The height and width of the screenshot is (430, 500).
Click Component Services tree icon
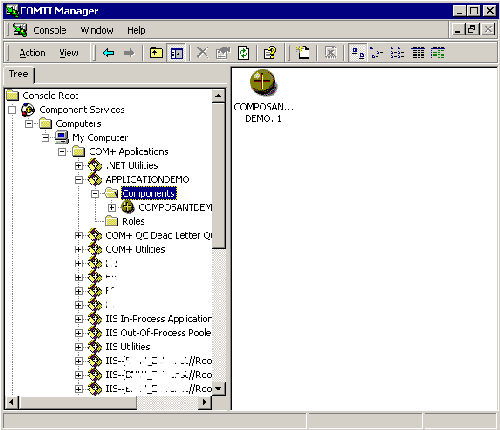coord(28,110)
